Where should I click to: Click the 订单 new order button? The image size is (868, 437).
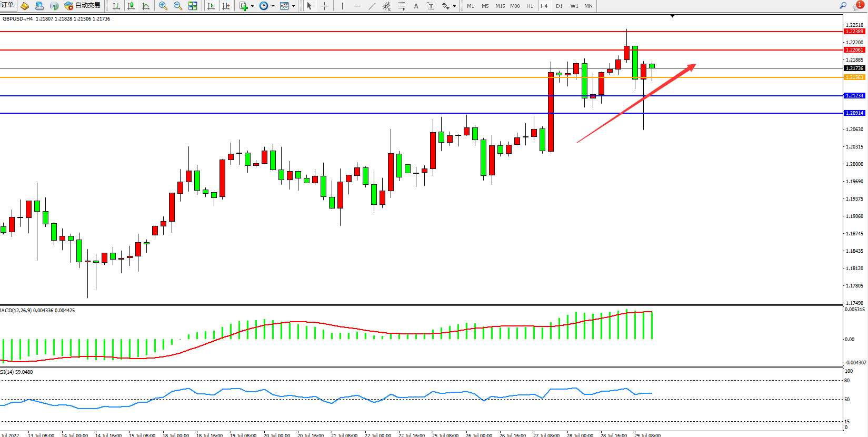tap(7, 5)
